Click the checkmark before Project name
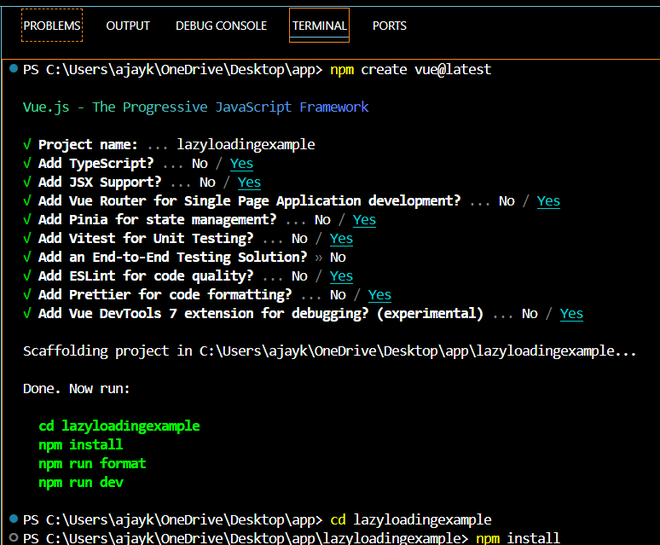 (27, 144)
